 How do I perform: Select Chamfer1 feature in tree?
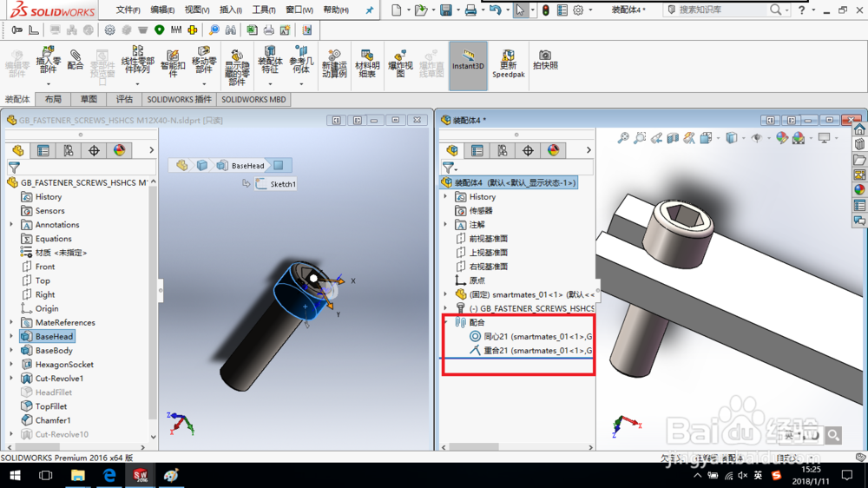[x=46, y=420]
